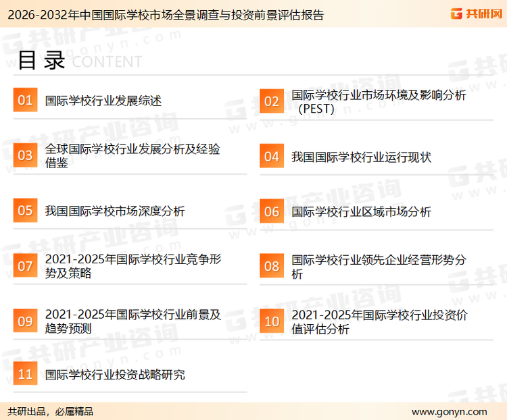Click the orange 05 chapter badge

[x=25, y=210]
